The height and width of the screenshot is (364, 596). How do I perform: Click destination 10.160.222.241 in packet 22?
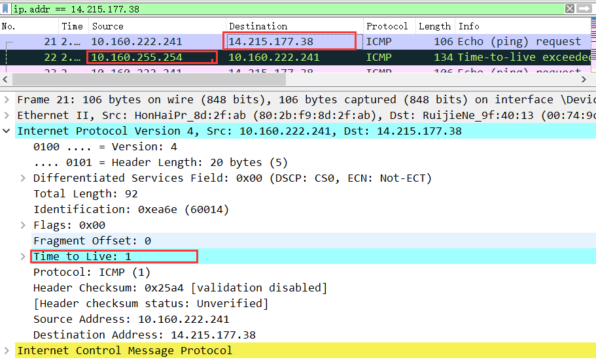[x=273, y=58]
